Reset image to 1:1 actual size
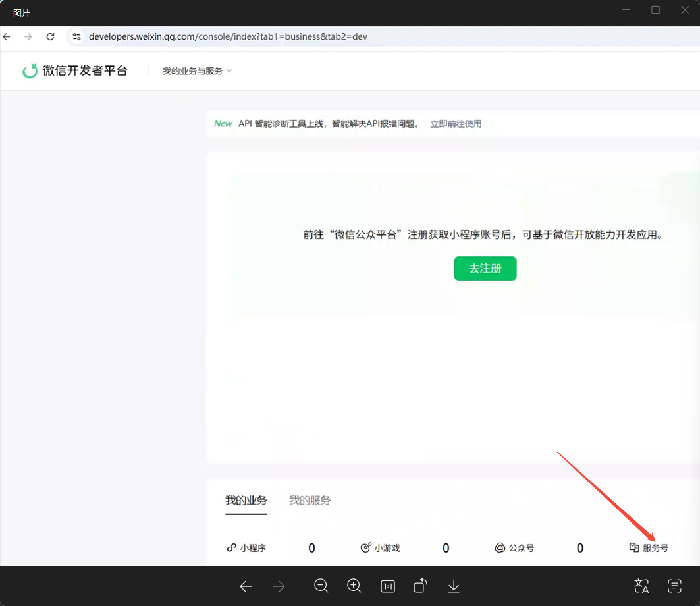Viewport: 700px width, 606px height. (388, 586)
